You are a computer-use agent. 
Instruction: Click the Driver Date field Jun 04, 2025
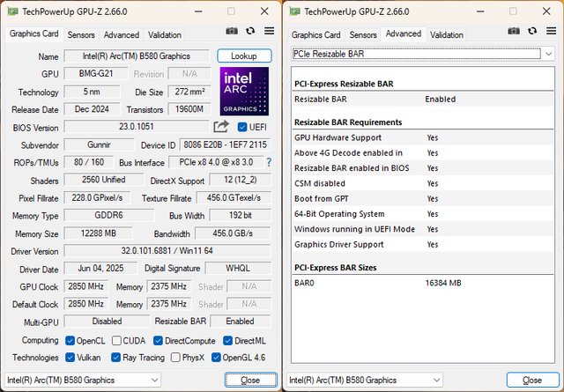[x=100, y=269]
